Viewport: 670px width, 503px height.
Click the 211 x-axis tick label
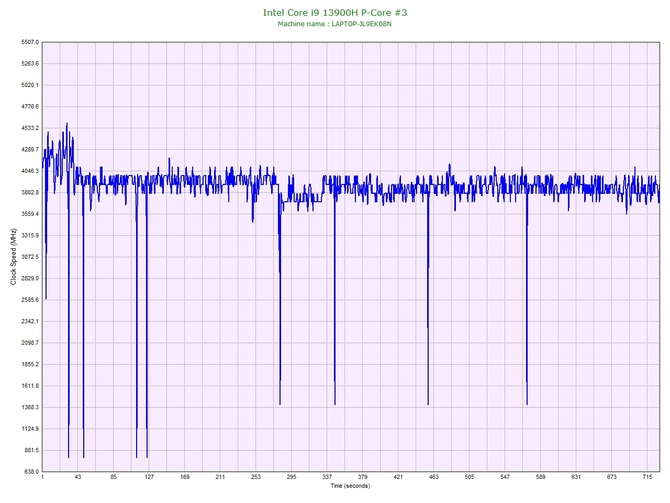pyautogui.click(x=220, y=477)
